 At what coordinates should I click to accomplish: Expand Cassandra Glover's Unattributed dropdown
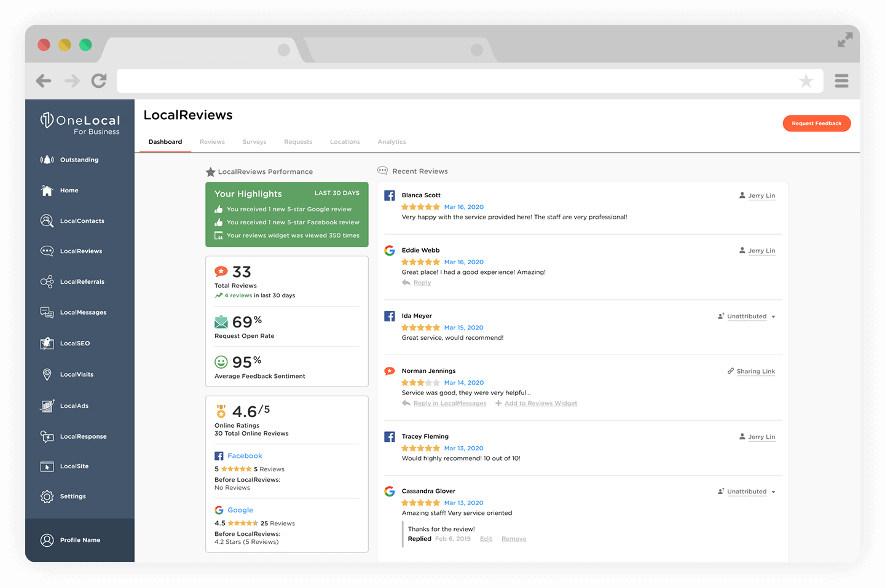[773, 492]
